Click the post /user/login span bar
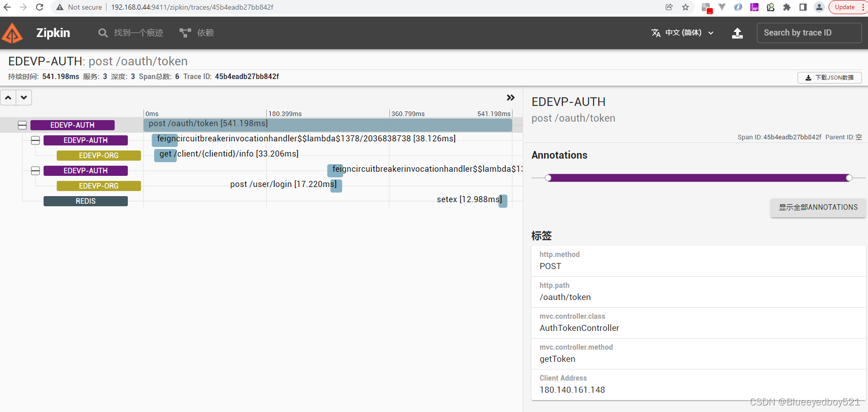Viewport: 868px width, 412px height. 336,185
